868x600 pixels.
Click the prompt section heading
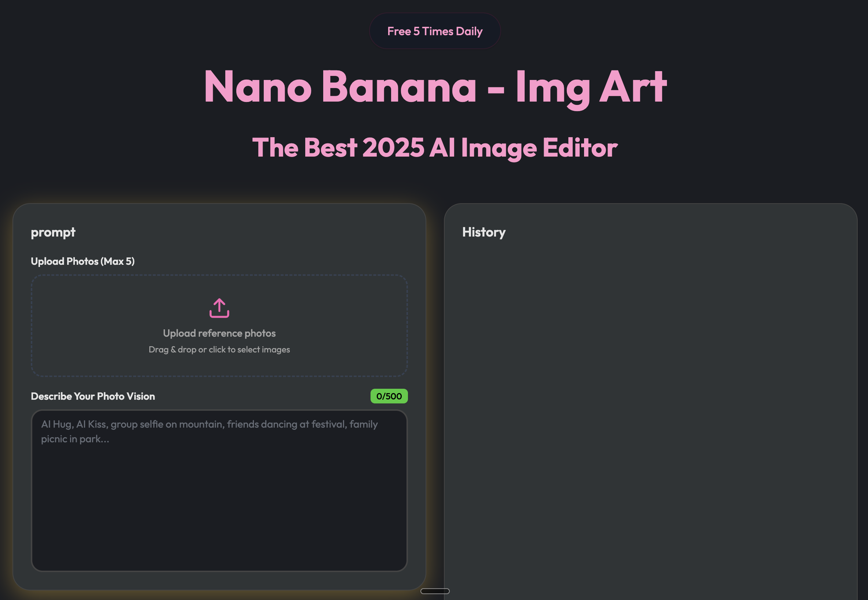(x=53, y=232)
